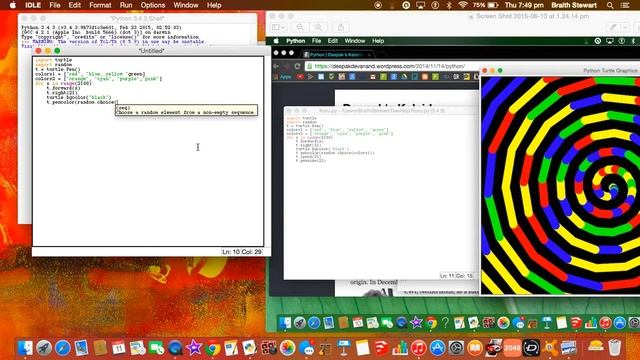Click the 't = turtle.Pen()' code line

tap(58, 69)
